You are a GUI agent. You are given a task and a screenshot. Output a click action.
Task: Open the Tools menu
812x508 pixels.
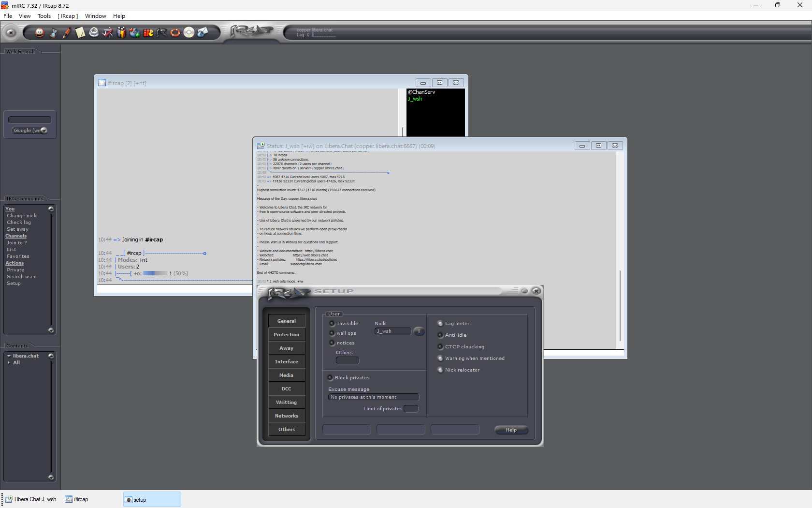[x=44, y=16]
